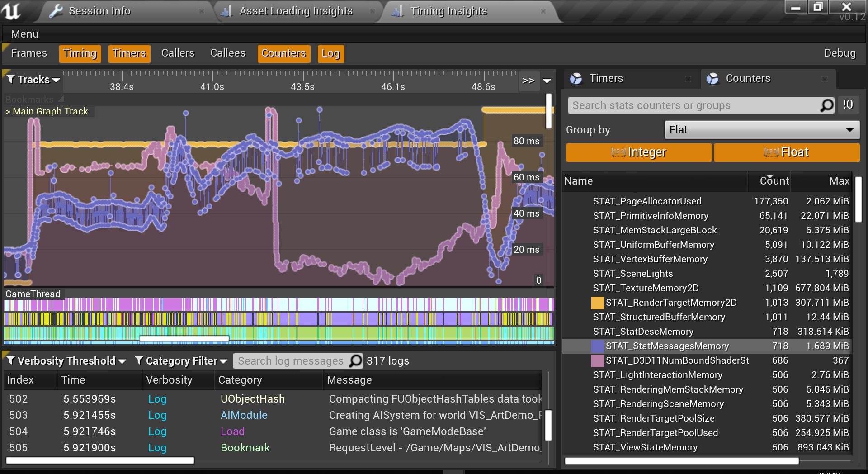Sort counters by Max column
Image resolution: width=868 pixels, height=474 pixels.
click(821, 181)
